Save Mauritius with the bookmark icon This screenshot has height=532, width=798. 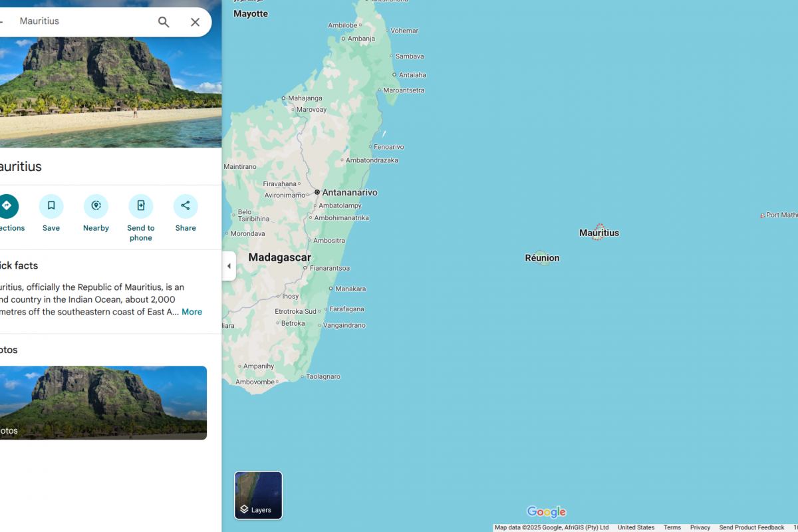pyautogui.click(x=51, y=206)
